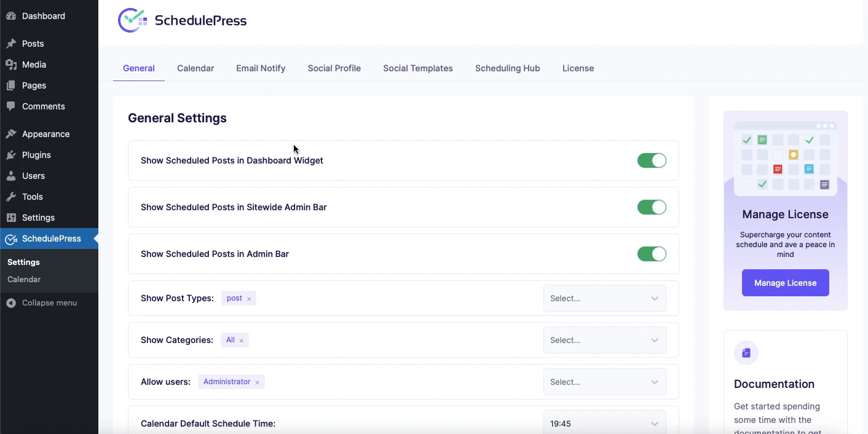Open the Calendar submenu under SchedulePress

tap(24, 279)
